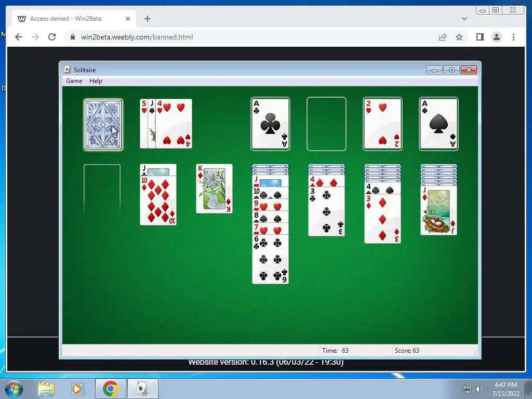Select the 4 of diamonds in tableau
Image resolution: width=532 pixels, height=399 pixels.
[326, 181]
